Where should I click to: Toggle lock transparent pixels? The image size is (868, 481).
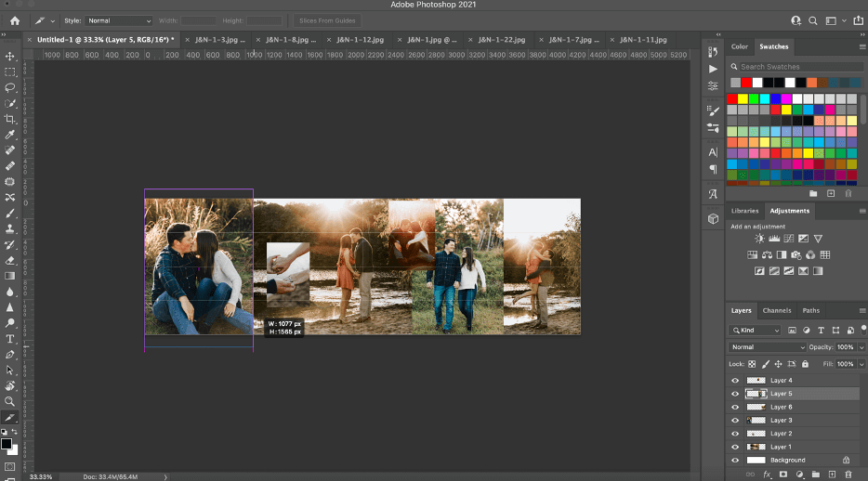click(x=752, y=364)
